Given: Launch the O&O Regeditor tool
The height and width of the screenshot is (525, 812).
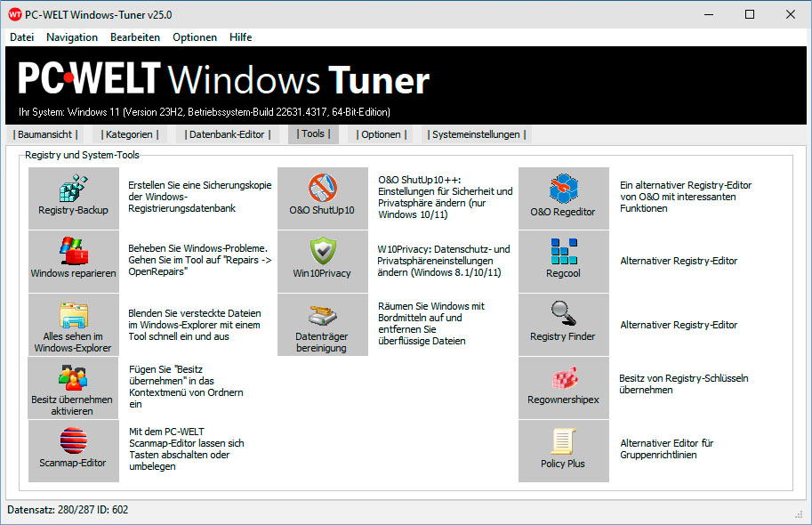Looking at the screenshot, I should point(564,198).
